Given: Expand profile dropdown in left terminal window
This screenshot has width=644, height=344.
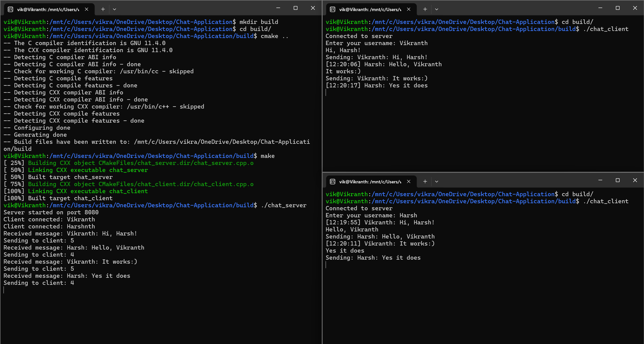Looking at the screenshot, I should (x=115, y=9).
